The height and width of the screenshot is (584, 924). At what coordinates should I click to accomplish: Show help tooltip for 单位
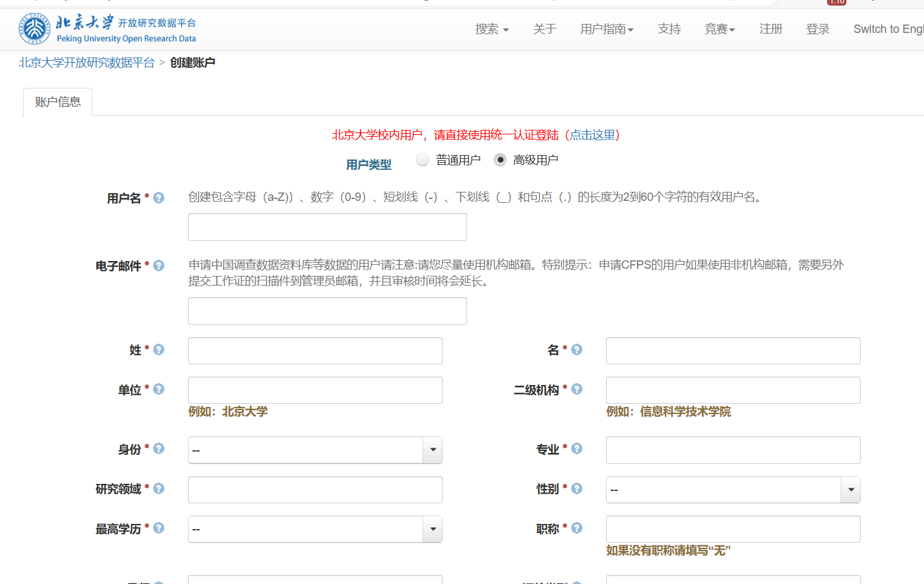[x=158, y=389]
